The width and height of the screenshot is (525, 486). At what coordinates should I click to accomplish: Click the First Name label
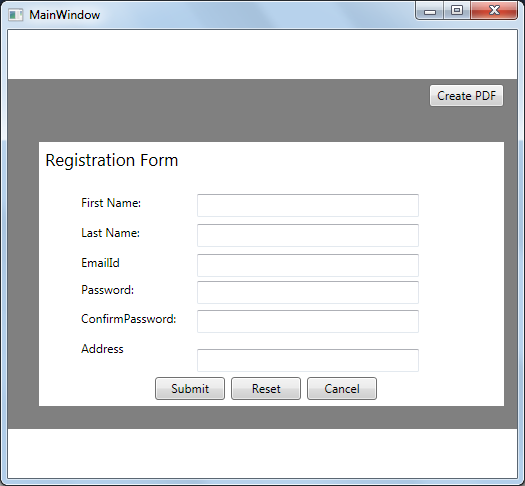tap(111, 203)
